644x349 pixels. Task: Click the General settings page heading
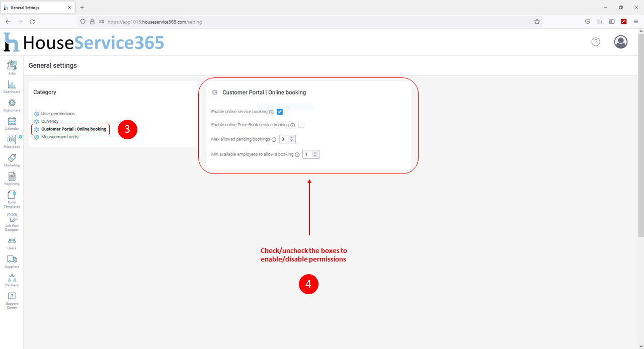point(53,65)
